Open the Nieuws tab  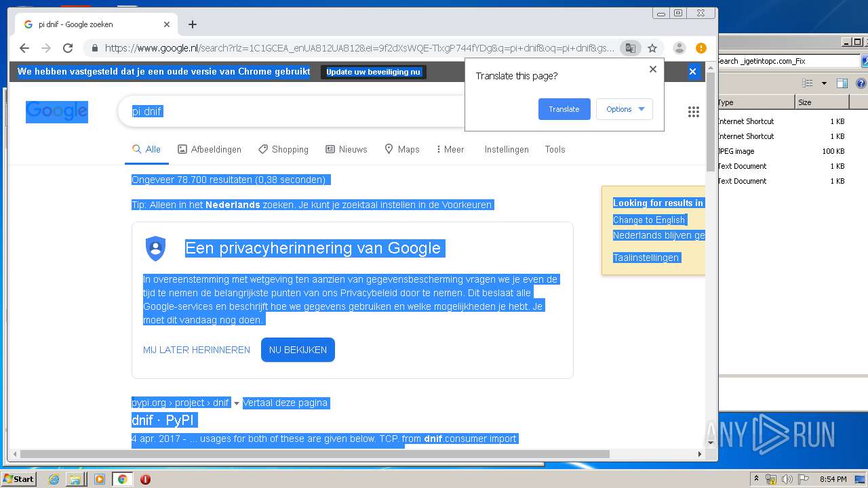(x=347, y=149)
